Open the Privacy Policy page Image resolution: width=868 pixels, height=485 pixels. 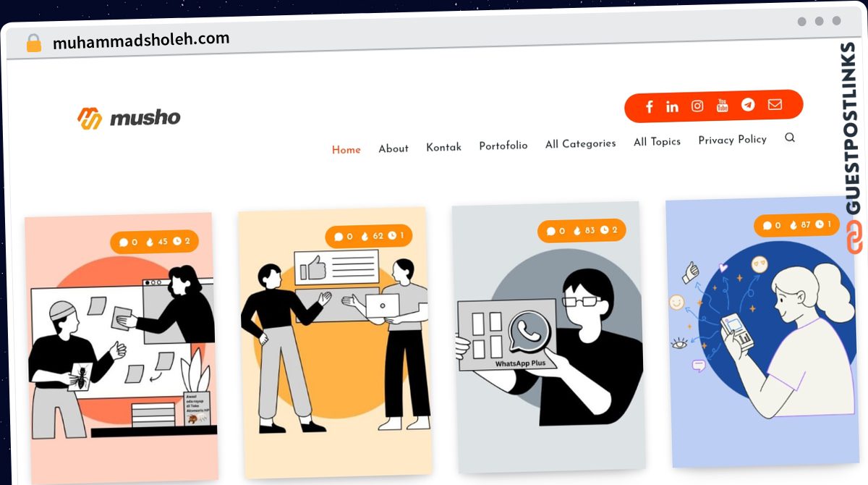tap(732, 140)
